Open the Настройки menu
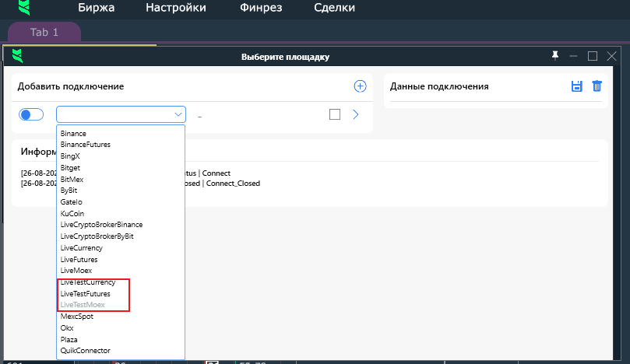Image resolution: width=630 pixels, height=364 pixels. point(176,8)
